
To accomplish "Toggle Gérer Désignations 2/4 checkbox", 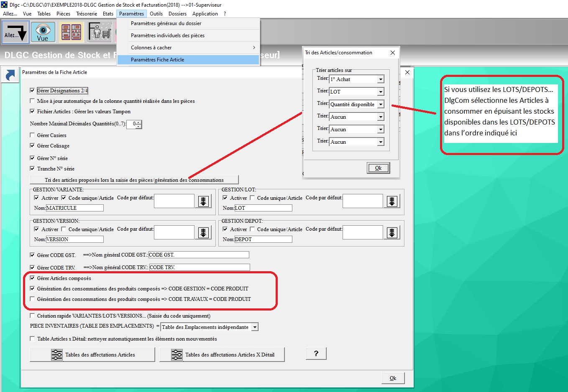I will (x=32, y=90).
